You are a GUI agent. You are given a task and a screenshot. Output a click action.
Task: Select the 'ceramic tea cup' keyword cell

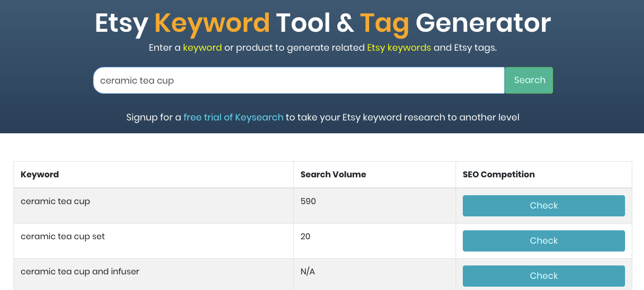pyautogui.click(x=153, y=206)
